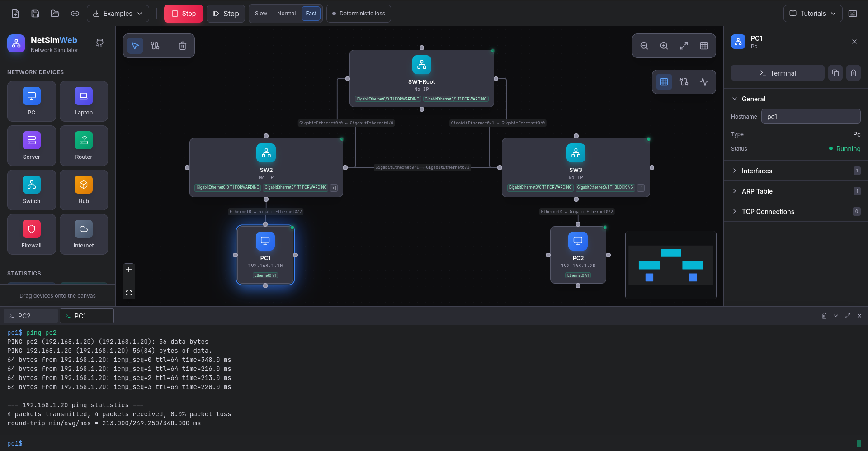The image size is (868, 451).
Task: Expand the ARP Table section
Action: point(796,191)
